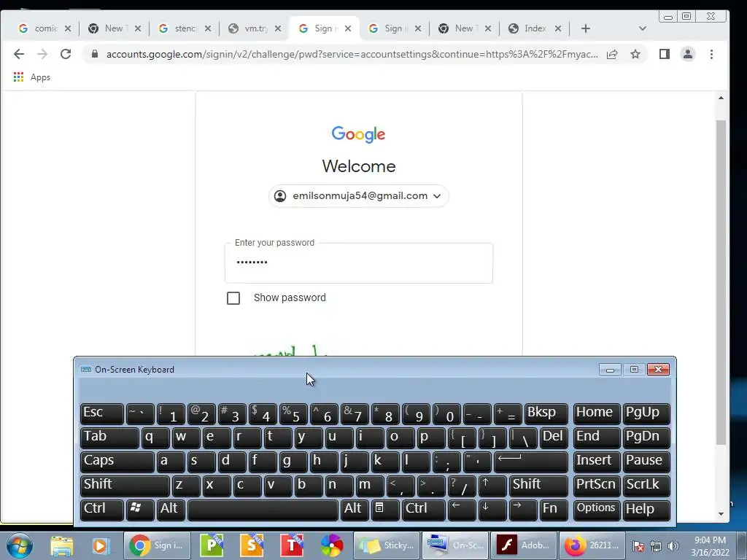Toggle the Caps key on keyboard
Screen dimensions: 747x560
[x=117, y=462]
